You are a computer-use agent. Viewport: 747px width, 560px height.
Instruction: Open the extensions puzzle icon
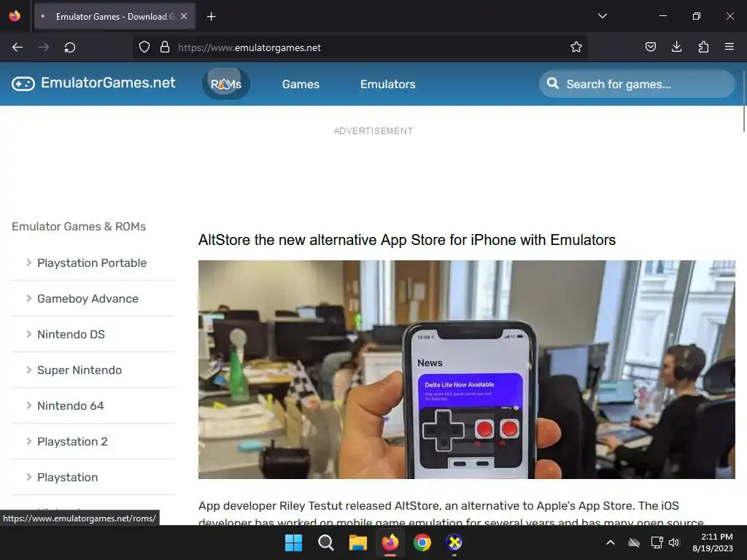[x=703, y=47]
